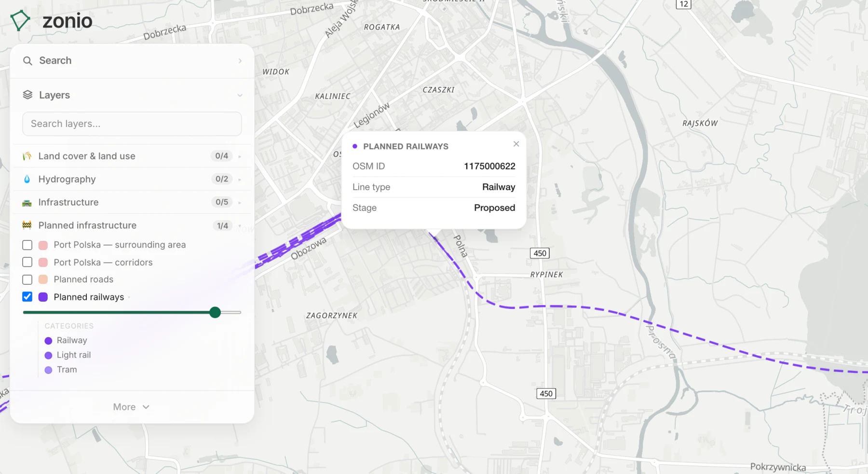868x474 pixels.
Task: Enable Port Polska corridors checkbox
Action: click(x=27, y=262)
